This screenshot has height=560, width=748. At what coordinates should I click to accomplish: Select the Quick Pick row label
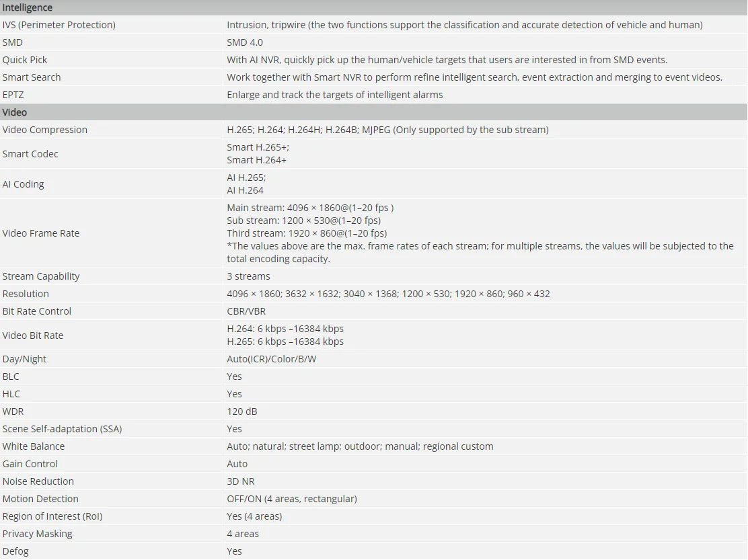pyautogui.click(x=25, y=60)
